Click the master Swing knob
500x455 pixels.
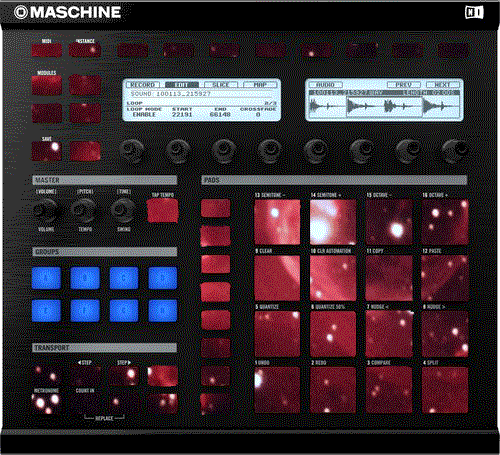coord(123,211)
